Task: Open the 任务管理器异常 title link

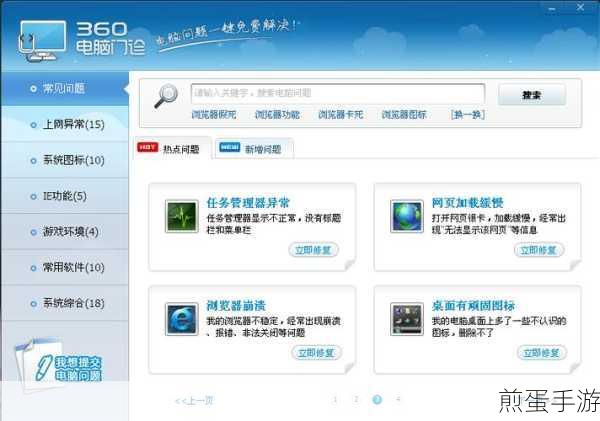Action: [x=248, y=203]
